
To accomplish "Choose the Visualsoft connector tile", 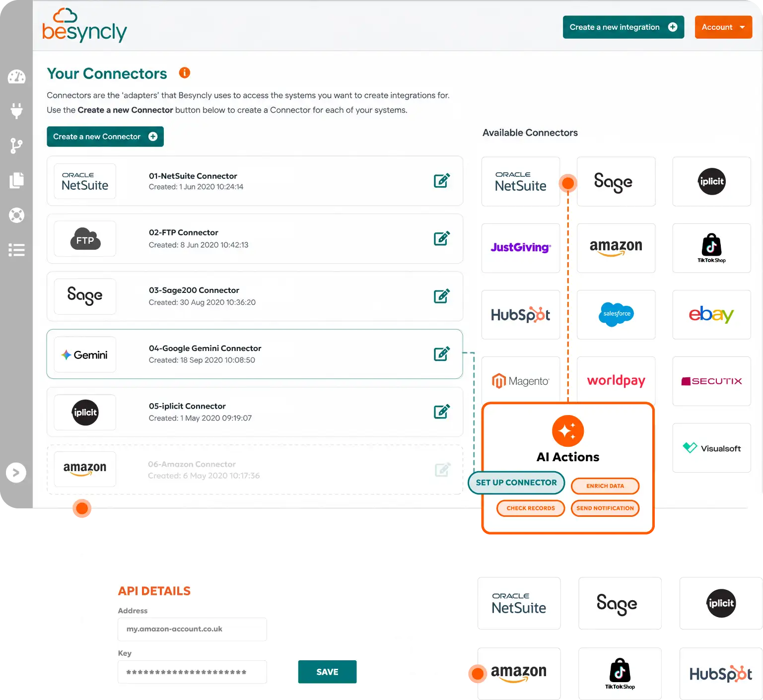I will [x=711, y=448].
